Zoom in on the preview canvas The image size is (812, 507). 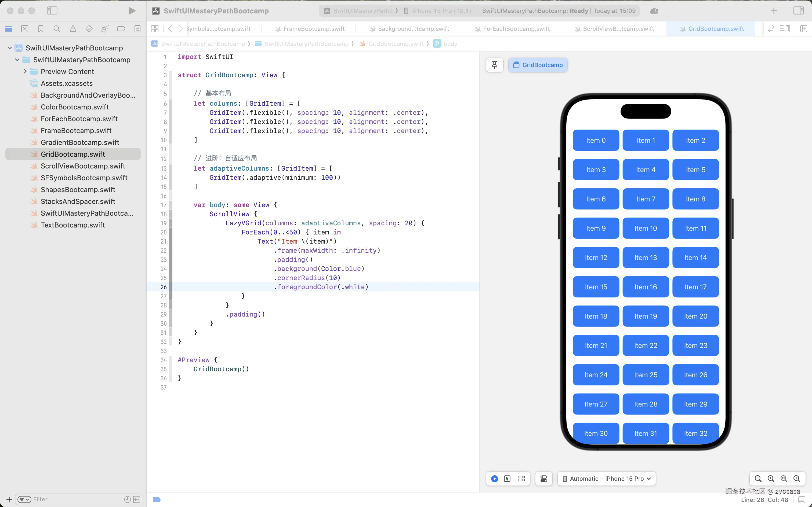click(x=797, y=479)
